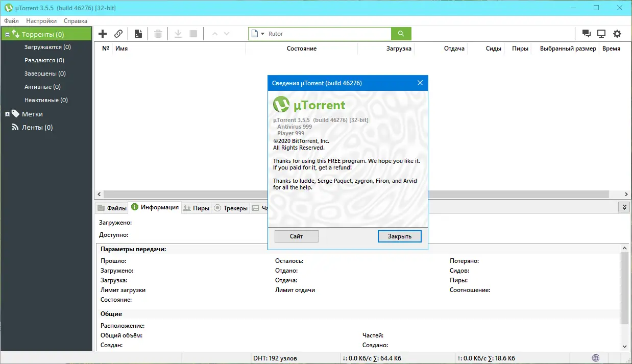Sort by Состояние column header
The width and height of the screenshot is (632, 364).
point(302,48)
